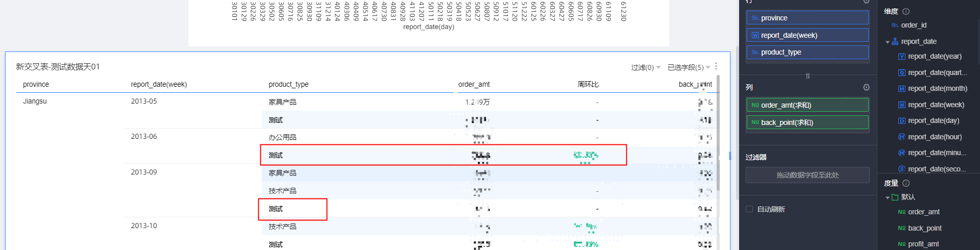Image resolution: width=980 pixels, height=250 pixels.
Task: Click the swap rows and columns icon
Action: point(807,76)
